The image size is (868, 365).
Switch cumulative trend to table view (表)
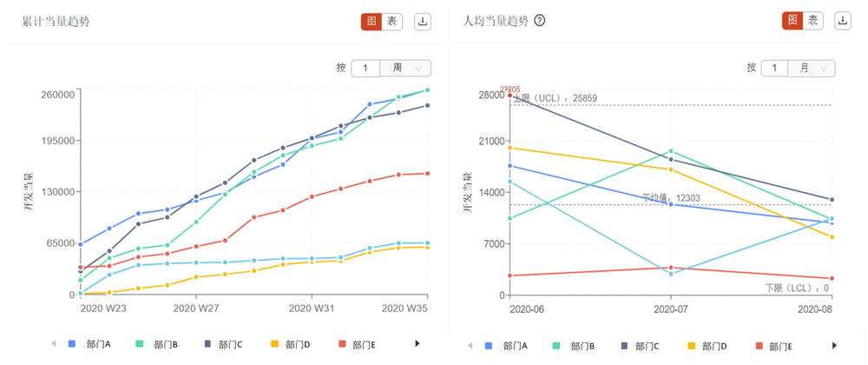(x=391, y=22)
